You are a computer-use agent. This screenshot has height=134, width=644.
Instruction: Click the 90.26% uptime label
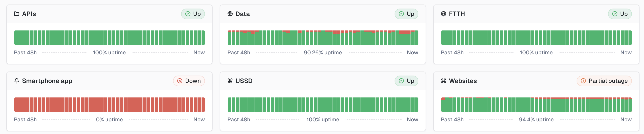[x=323, y=53]
